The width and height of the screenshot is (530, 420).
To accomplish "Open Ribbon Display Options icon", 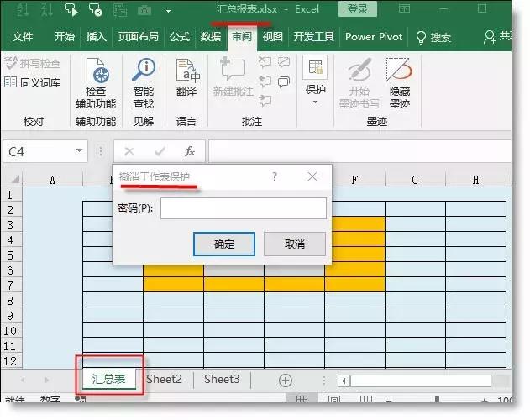I will coord(404,8).
